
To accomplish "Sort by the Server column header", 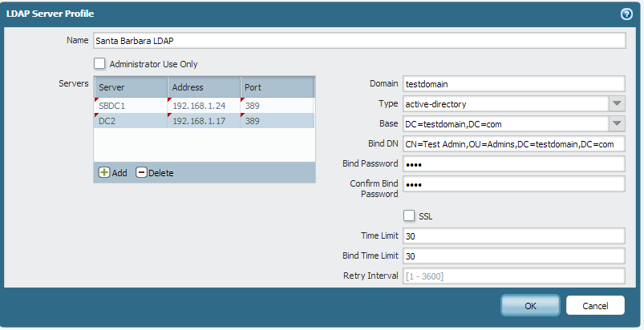I will tap(130, 87).
